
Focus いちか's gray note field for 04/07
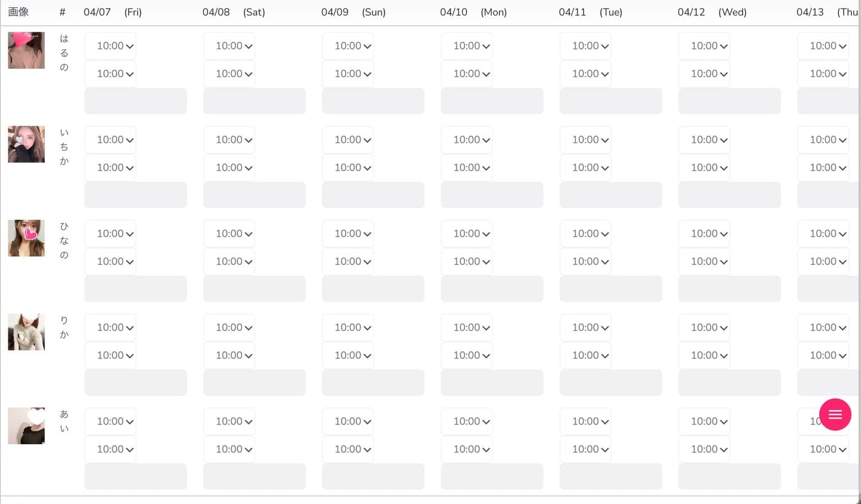[x=135, y=195]
